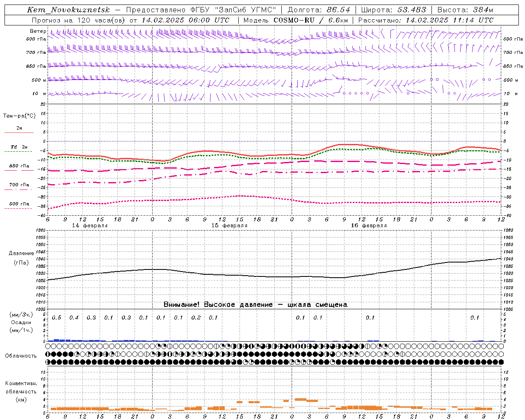Click the (км) convective cloud unit label
Viewport: 525px width, 420px height.
[x=21, y=399]
